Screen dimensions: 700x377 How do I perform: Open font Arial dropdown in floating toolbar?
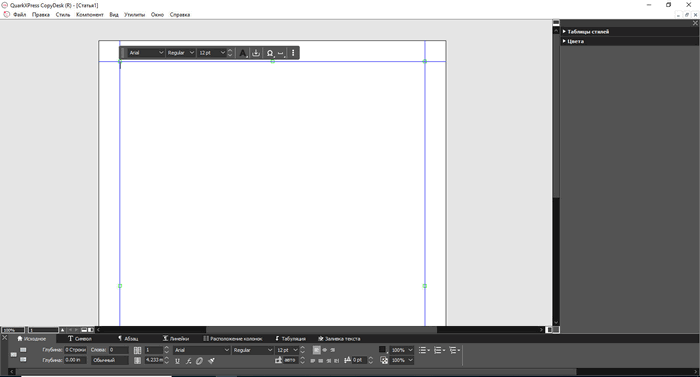click(146, 53)
